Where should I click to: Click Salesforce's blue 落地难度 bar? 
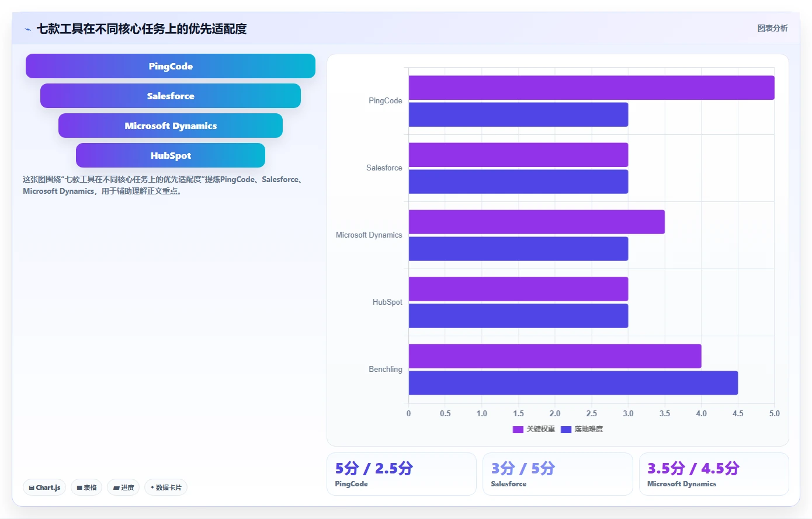[518, 182]
